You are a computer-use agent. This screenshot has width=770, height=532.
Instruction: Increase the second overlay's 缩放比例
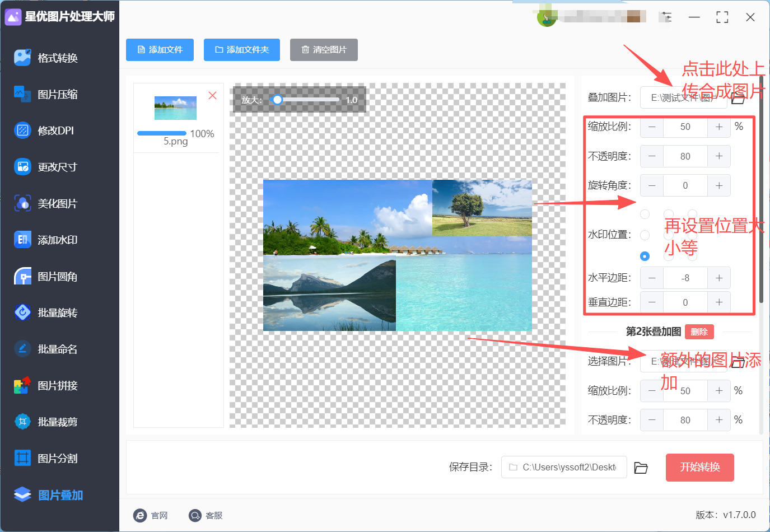(719, 391)
